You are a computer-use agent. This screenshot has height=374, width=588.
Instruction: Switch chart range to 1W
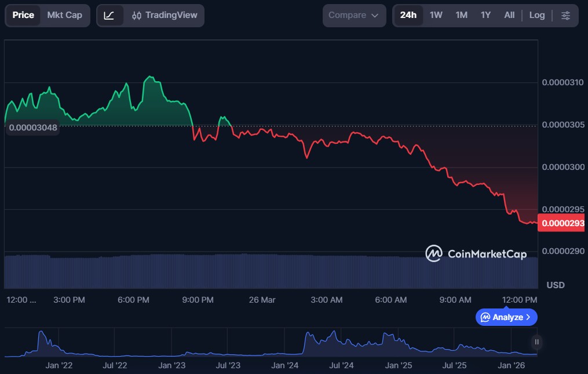(436, 16)
